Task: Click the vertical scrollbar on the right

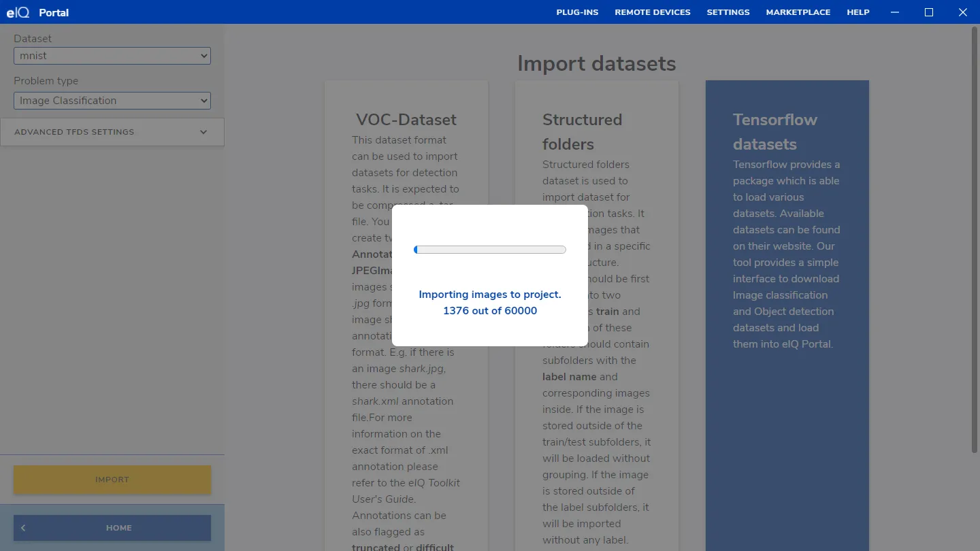Action: point(975,238)
